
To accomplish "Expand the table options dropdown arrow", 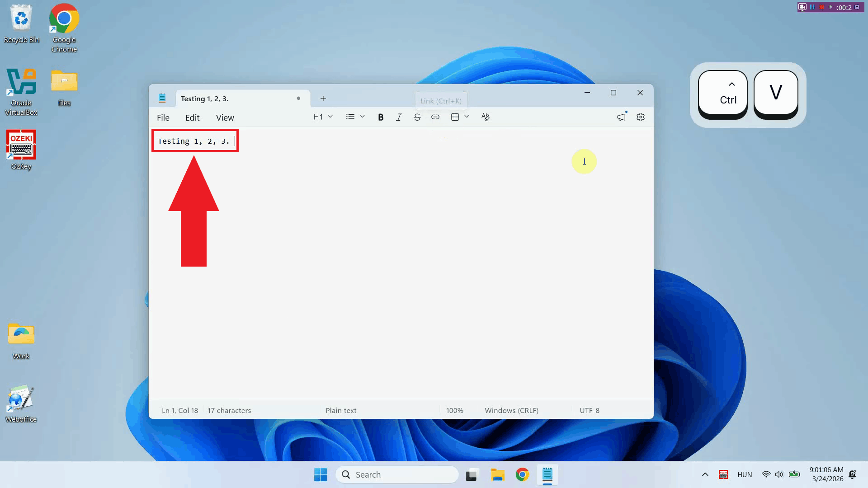I will point(467,117).
